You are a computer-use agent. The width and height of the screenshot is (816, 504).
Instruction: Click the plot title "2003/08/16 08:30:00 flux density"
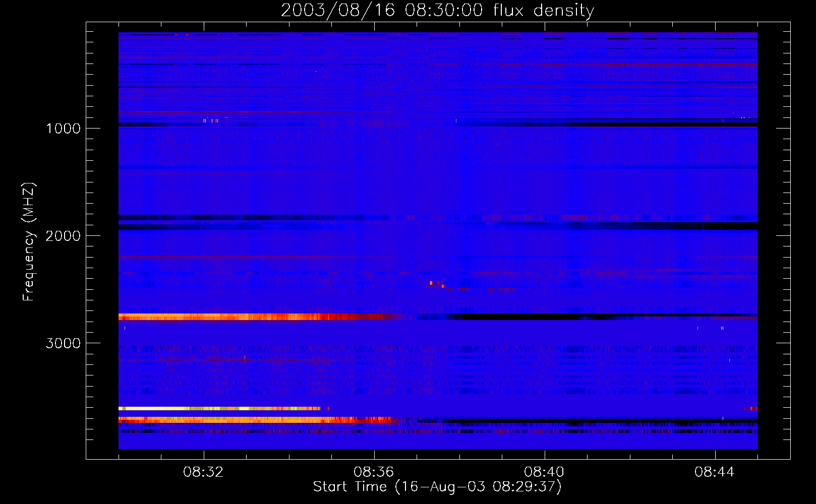click(x=437, y=10)
